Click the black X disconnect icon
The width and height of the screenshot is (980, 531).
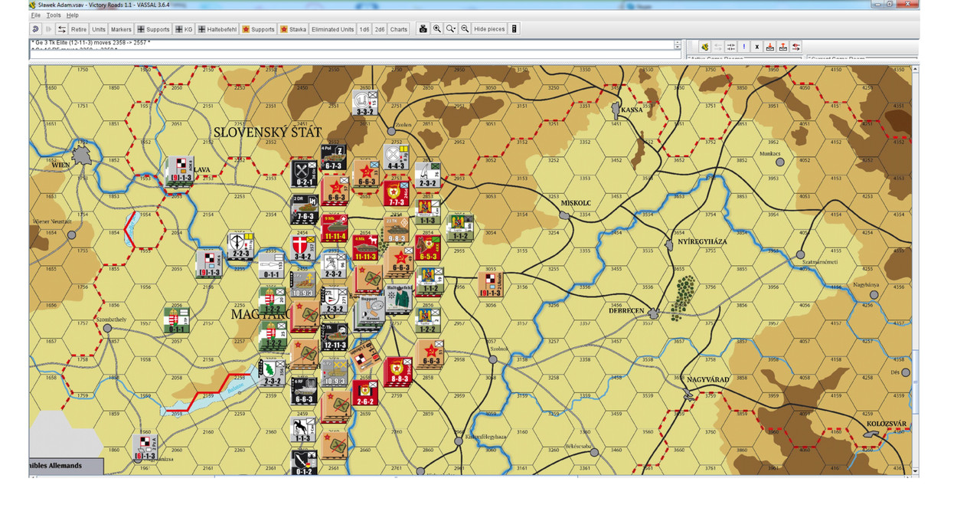coord(757,47)
